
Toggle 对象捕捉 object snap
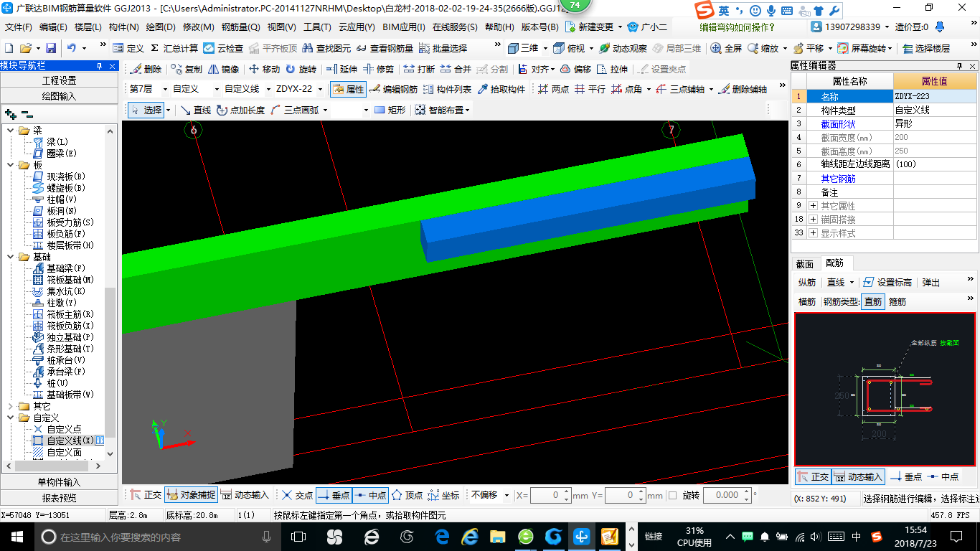pyautogui.click(x=191, y=495)
